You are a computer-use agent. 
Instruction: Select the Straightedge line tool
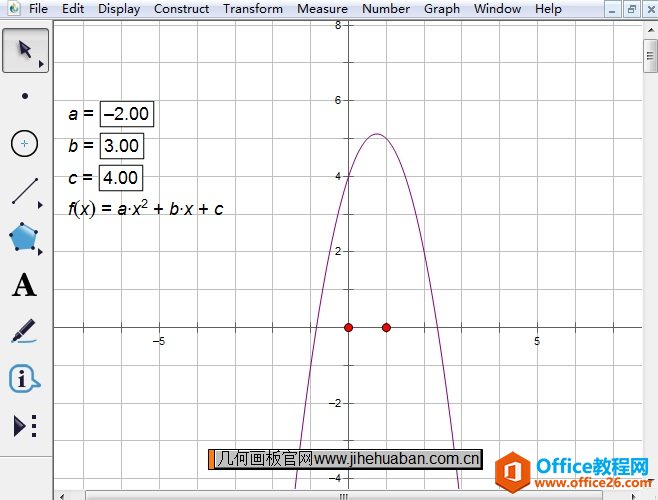coord(25,191)
